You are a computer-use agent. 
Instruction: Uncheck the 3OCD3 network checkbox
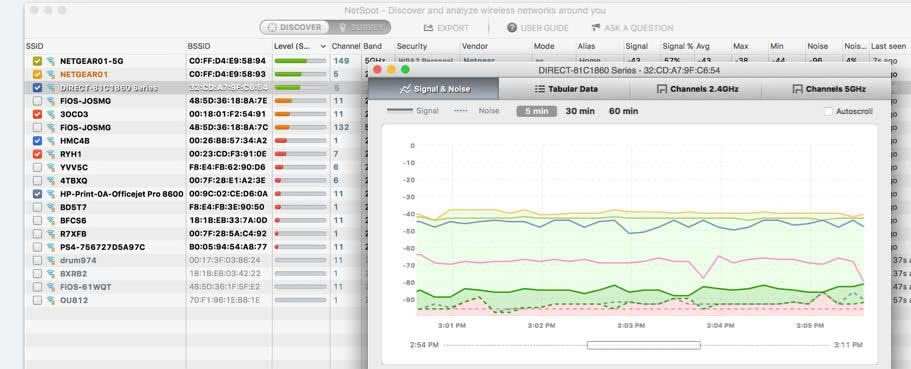[37, 114]
